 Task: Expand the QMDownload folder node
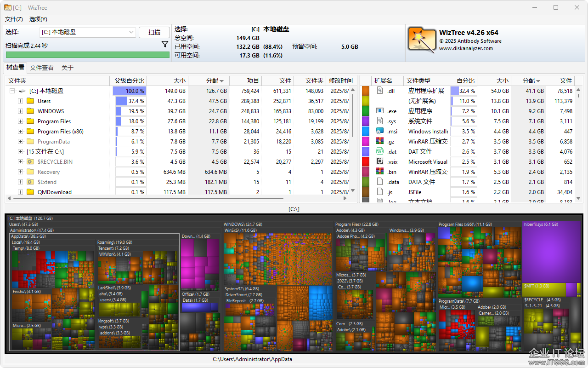coord(20,192)
